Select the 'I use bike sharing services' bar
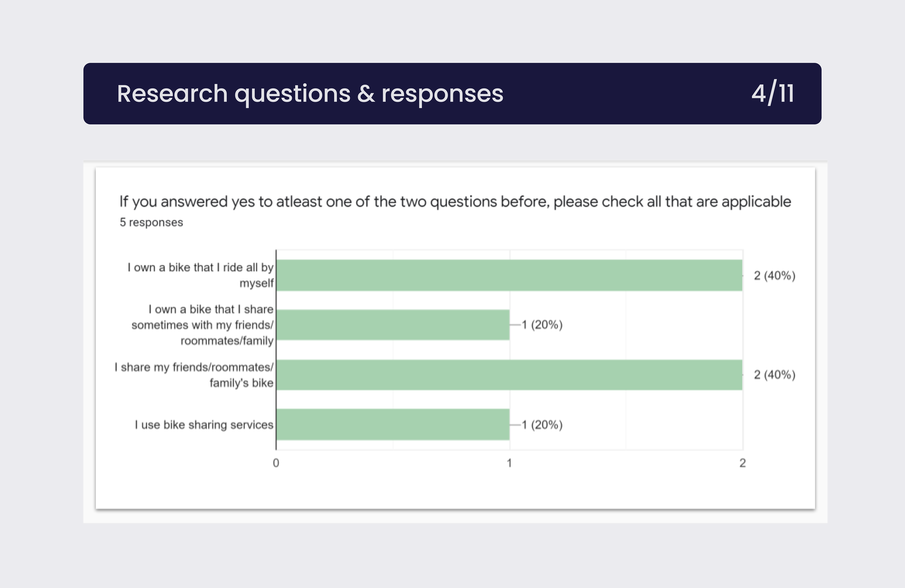This screenshot has height=588, width=905. coord(393,425)
